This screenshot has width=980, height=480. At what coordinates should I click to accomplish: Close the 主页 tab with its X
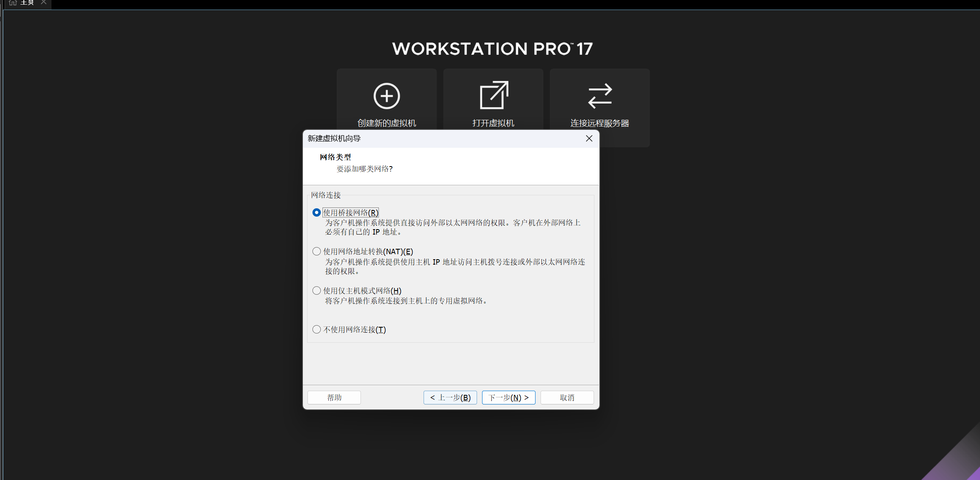[x=43, y=2]
